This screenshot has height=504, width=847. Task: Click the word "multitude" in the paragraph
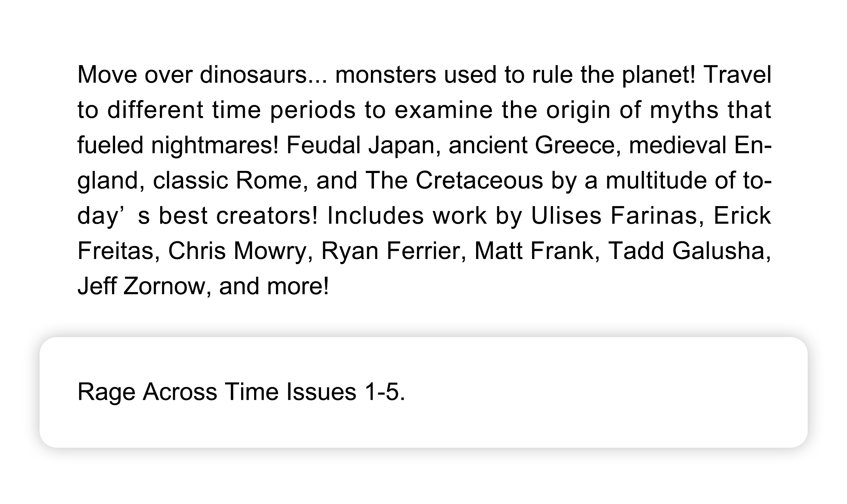coord(656,181)
